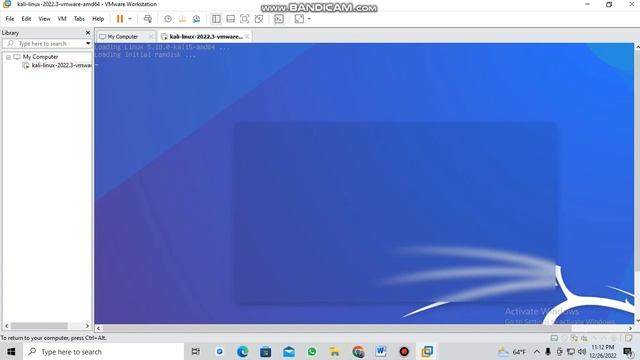
Task: Click the Library panel horizontal scrollbar
Action: pyautogui.click(x=39, y=326)
